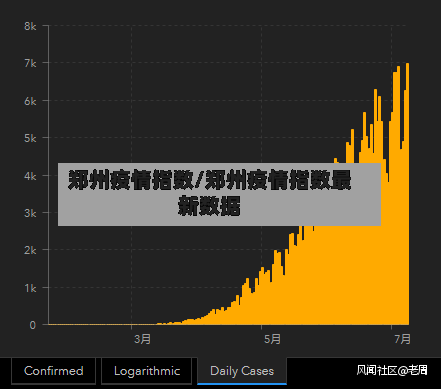Click the 1k y-axis label
Viewport: 441px width, 389px height.
[30, 288]
